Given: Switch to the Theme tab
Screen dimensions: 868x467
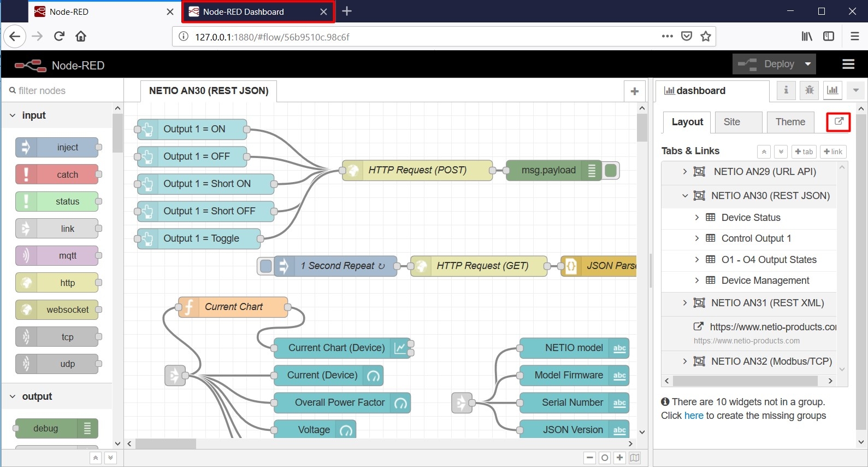Looking at the screenshot, I should (x=790, y=122).
